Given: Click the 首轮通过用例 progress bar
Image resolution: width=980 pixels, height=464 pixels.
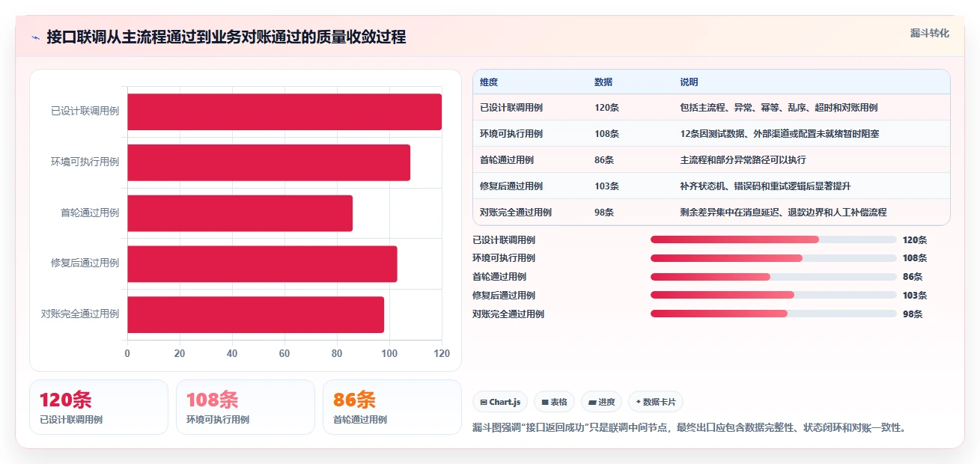Looking at the screenshot, I should 773,277.
